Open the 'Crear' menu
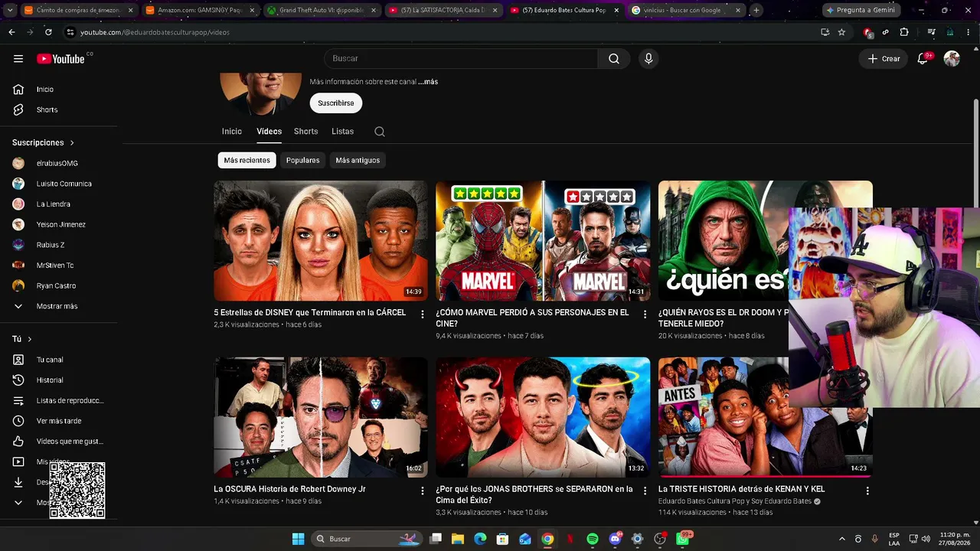The width and height of the screenshot is (980, 551). (x=884, y=59)
